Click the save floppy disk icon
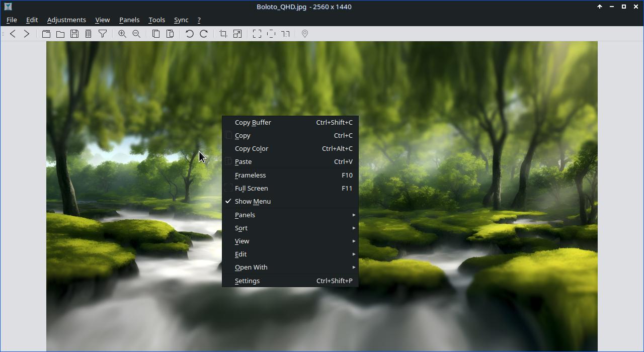 coord(74,34)
